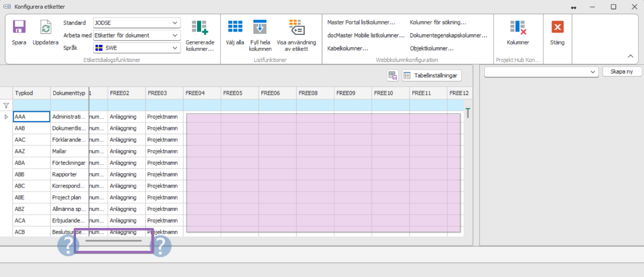Viewport: 644px width, 277px height.
Task: Click the double-arrow icon in title bar
Action: [x=574, y=8]
